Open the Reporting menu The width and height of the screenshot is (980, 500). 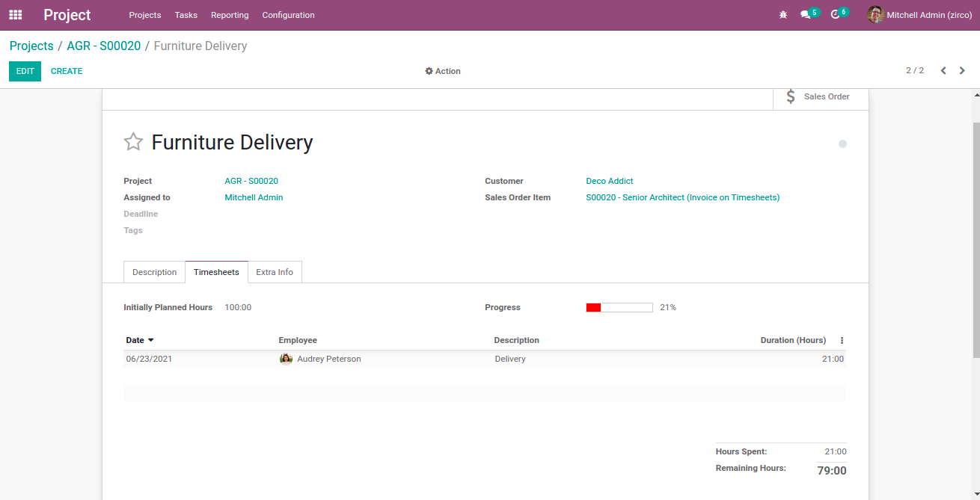230,15
